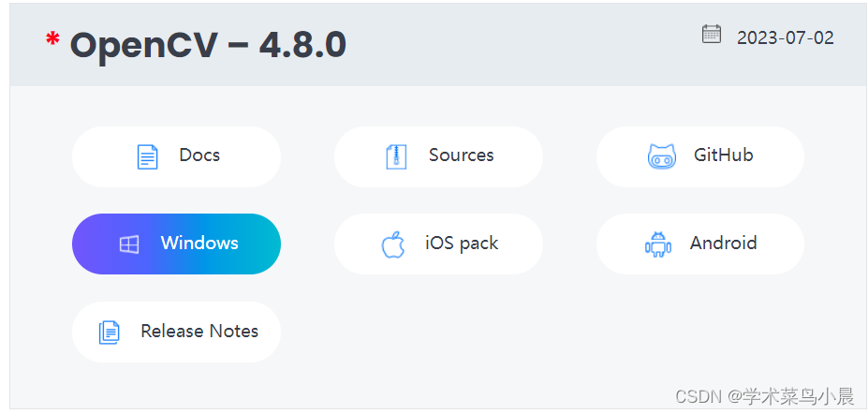Click the 2023-07-02 release date
Image resolution: width=868 pixels, height=414 pixels.
pyautogui.click(x=786, y=37)
